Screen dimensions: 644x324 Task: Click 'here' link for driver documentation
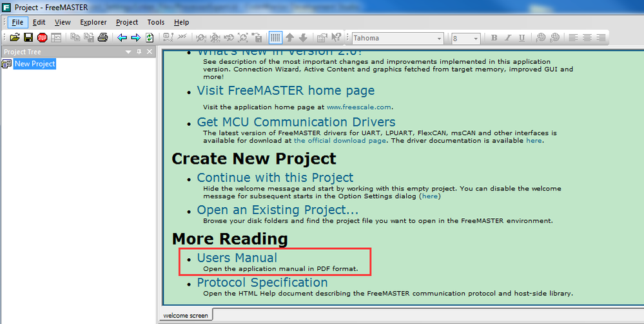(x=534, y=140)
